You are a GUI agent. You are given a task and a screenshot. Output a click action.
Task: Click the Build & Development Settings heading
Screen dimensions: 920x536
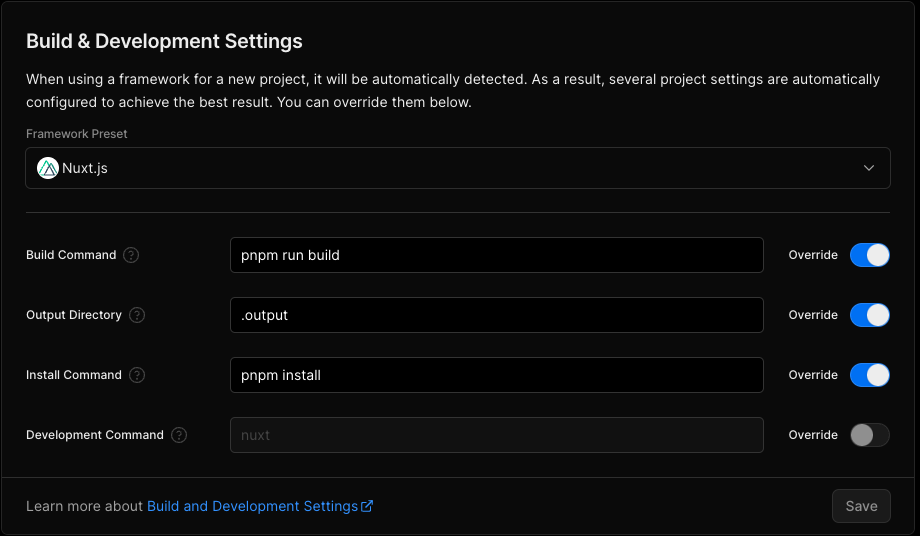(164, 41)
